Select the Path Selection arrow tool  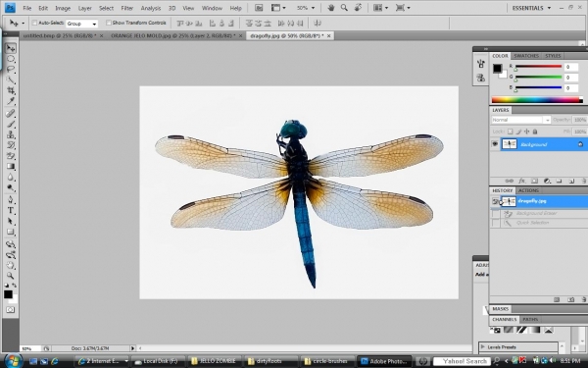point(11,221)
